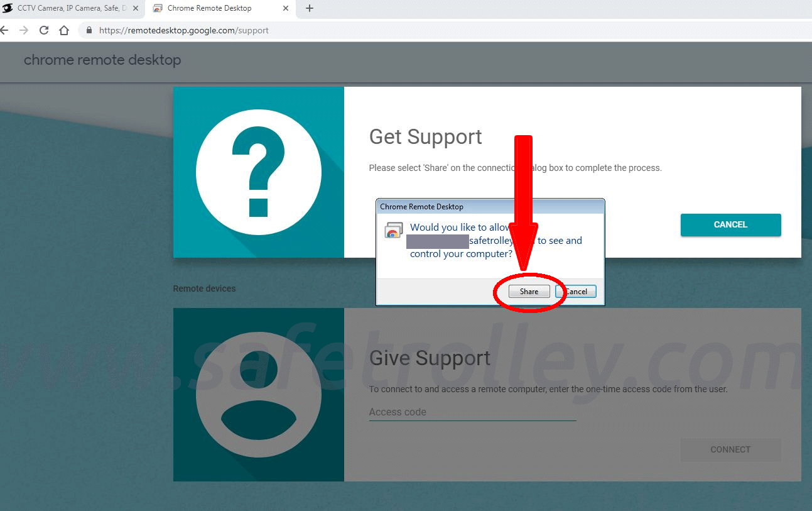Click the greyed CONNECT button
Screen dimensions: 812x511
pyautogui.click(x=730, y=449)
